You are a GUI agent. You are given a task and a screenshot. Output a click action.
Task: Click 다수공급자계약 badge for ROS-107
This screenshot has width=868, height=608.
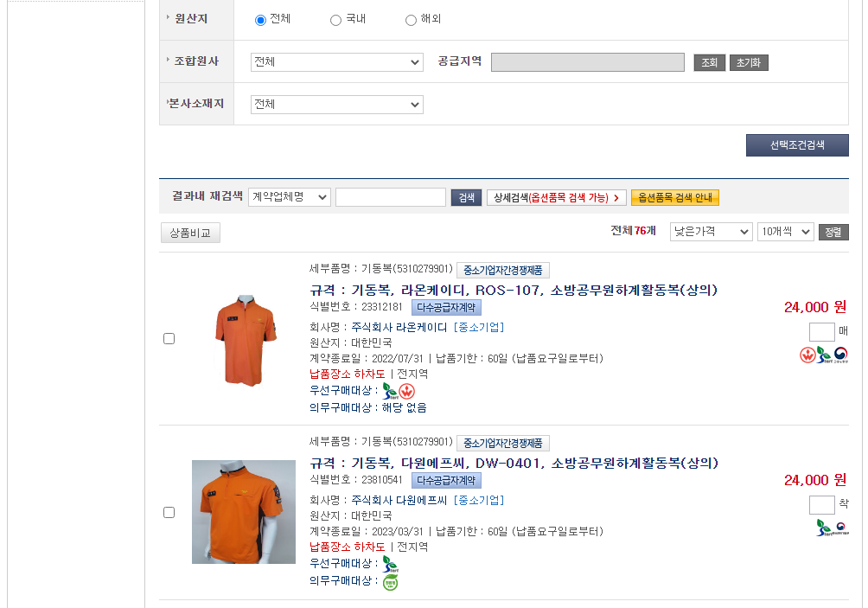tap(446, 307)
